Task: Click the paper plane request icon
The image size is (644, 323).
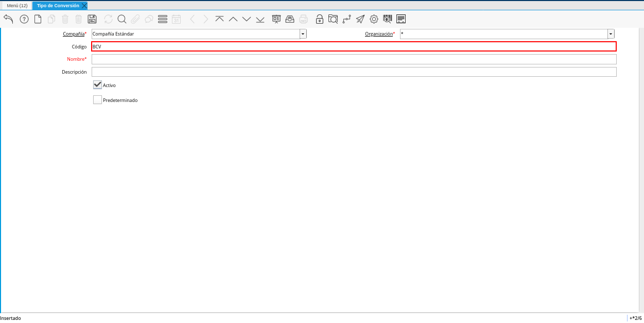Action: (360, 19)
